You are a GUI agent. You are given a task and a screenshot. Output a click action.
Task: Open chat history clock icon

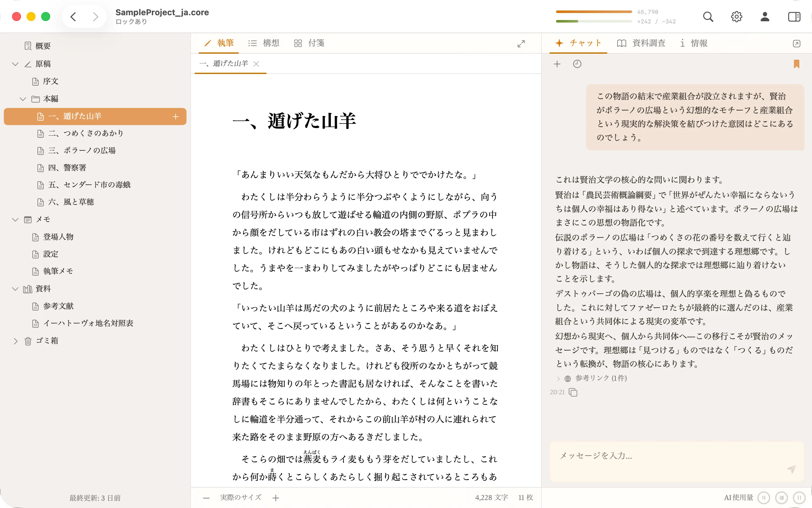[577, 64]
